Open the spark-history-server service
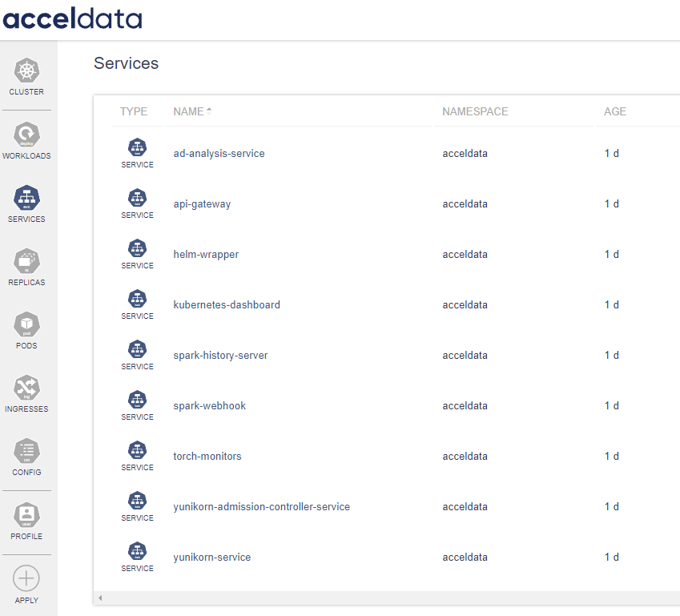The height and width of the screenshot is (616, 680). (220, 356)
